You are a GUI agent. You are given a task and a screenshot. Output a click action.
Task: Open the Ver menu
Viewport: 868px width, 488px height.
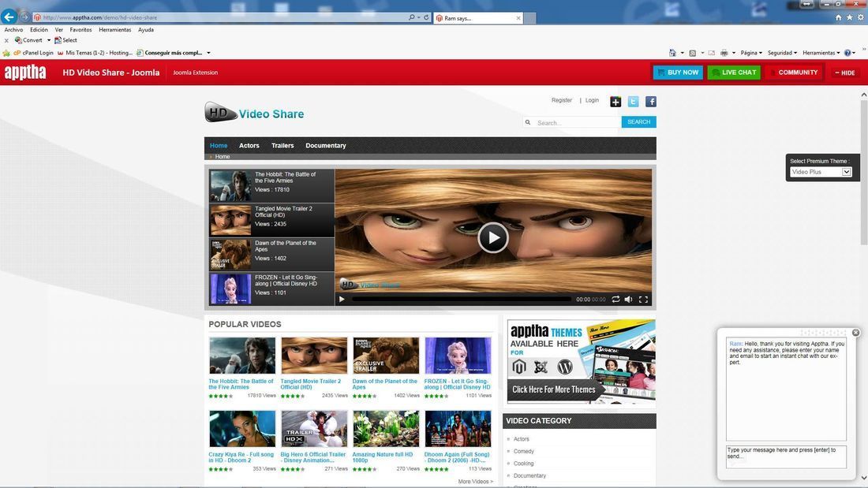(x=58, y=30)
